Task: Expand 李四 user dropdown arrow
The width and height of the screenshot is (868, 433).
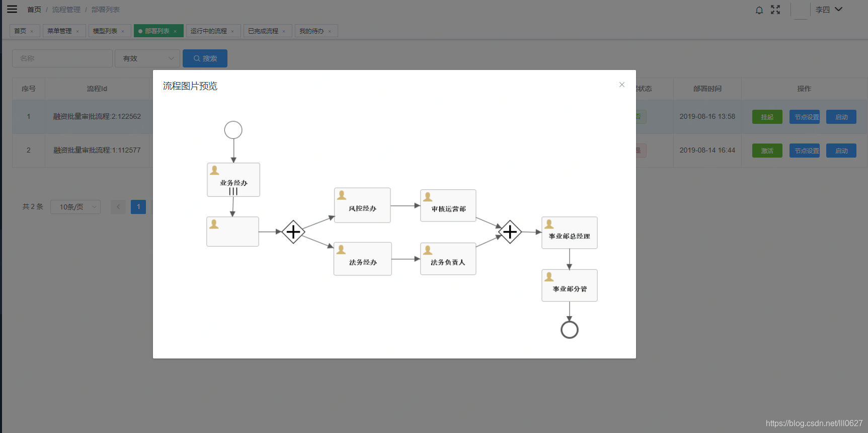Action: (x=838, y=9)
